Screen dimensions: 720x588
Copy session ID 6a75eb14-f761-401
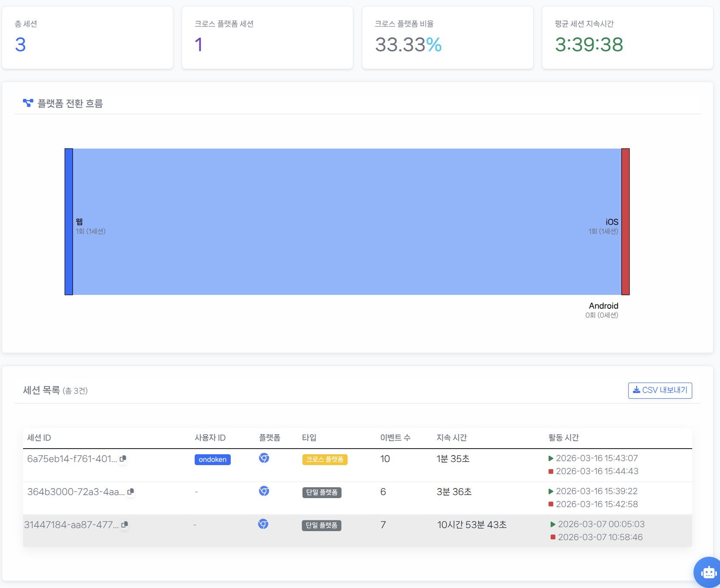tap(123, 459)
